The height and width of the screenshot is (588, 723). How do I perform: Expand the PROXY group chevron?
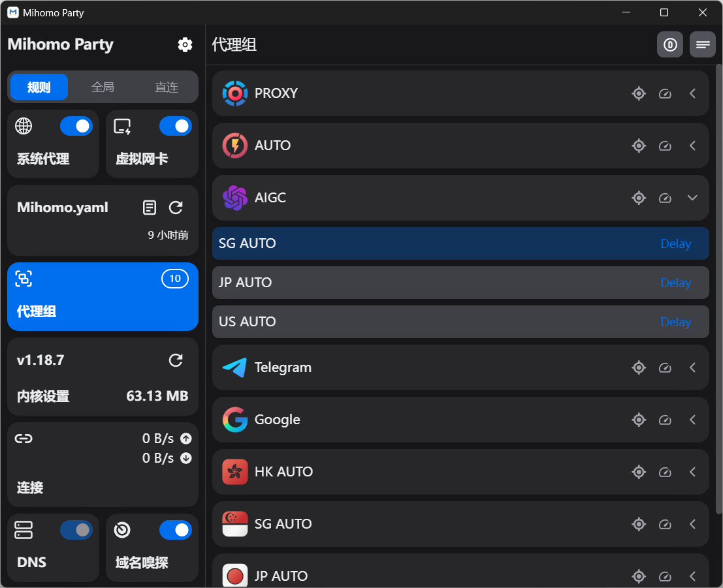(693, 93)
